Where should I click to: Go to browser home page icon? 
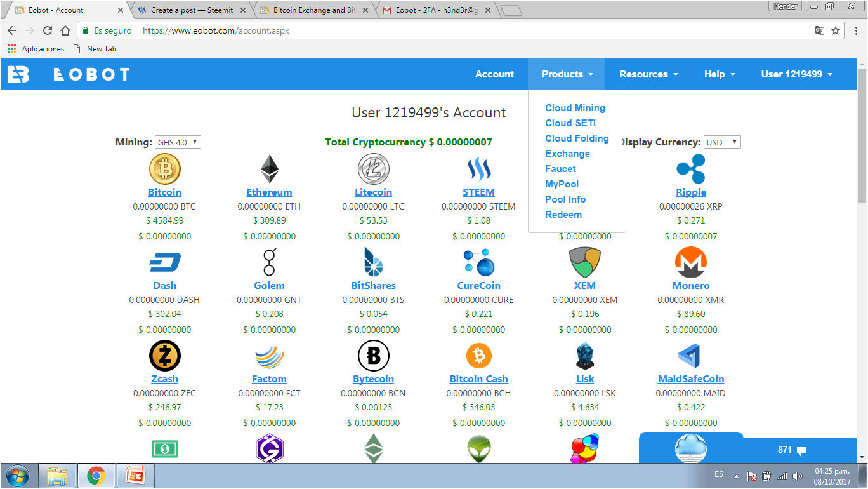[65, 30]
